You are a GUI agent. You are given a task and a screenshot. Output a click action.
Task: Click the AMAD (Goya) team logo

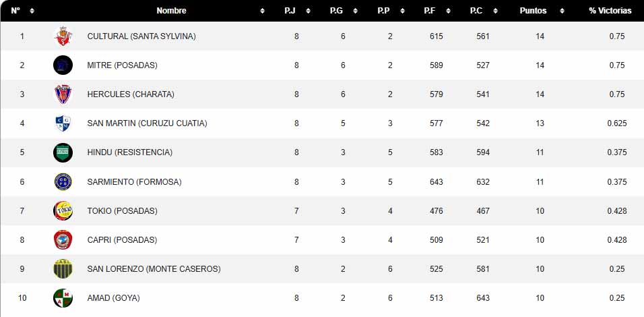63,297
